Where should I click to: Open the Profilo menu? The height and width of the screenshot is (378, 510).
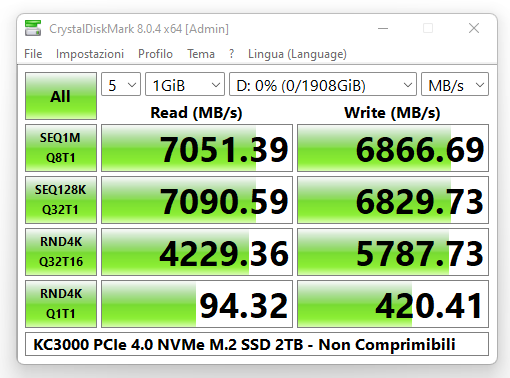pos(155,54)
